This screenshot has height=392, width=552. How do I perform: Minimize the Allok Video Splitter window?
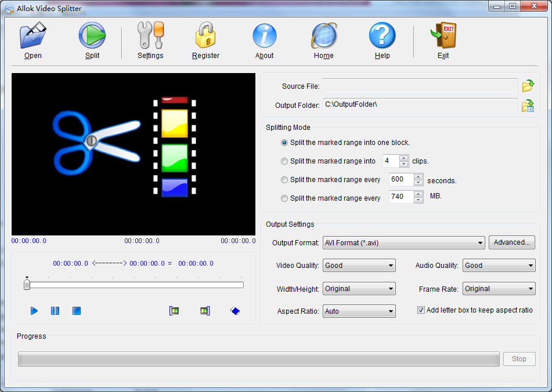click(497, 6)
